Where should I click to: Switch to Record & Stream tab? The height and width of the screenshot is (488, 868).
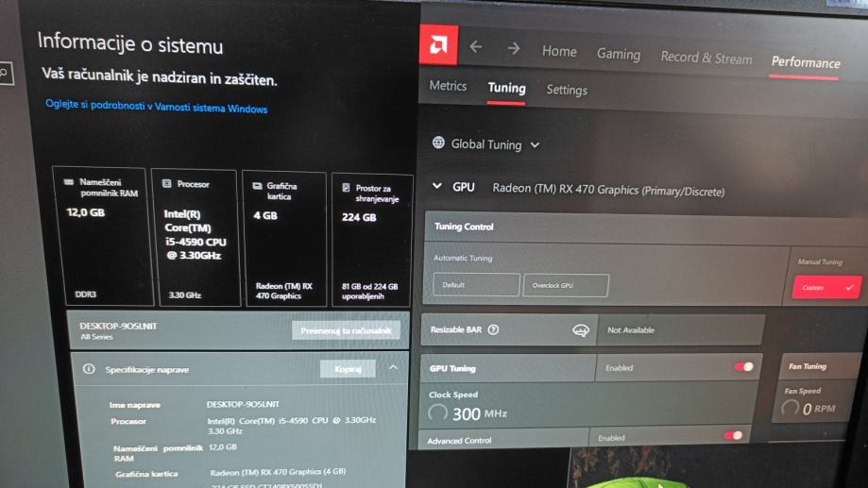point(706,58)
